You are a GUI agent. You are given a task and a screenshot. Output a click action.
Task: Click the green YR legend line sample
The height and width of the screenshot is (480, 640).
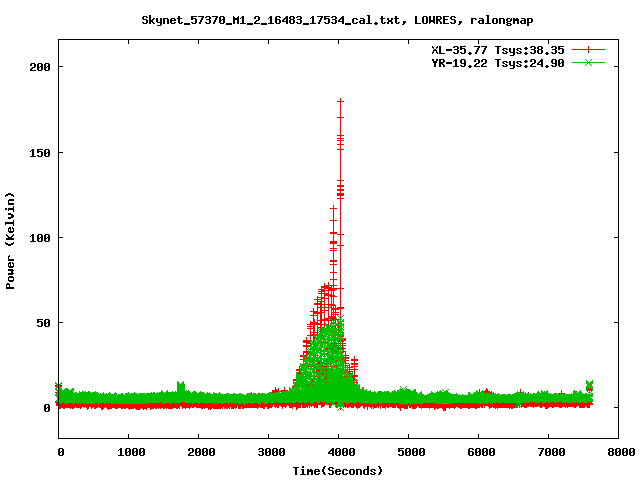pyautogui.click(x=588, y=63)
